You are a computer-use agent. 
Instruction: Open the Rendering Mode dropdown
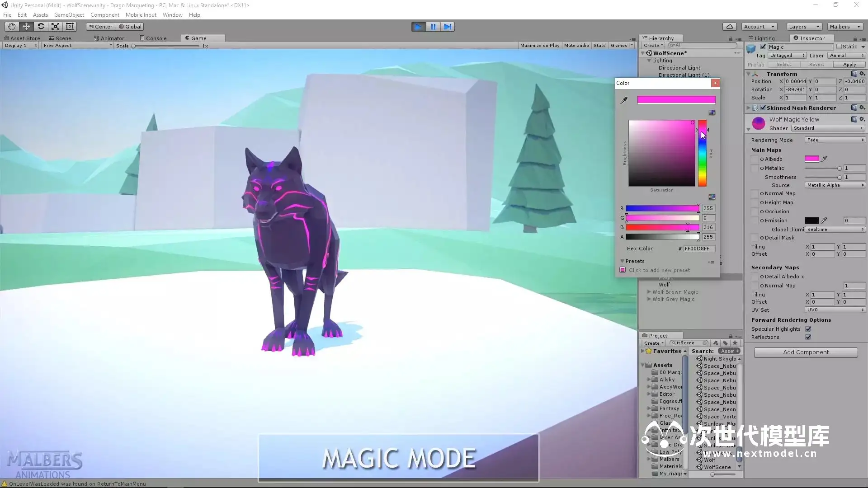pos(835,140)
